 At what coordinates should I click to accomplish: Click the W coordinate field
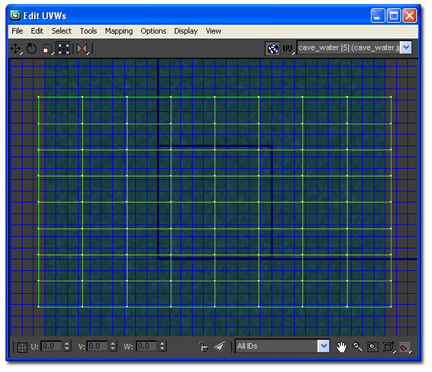[146, 346]
